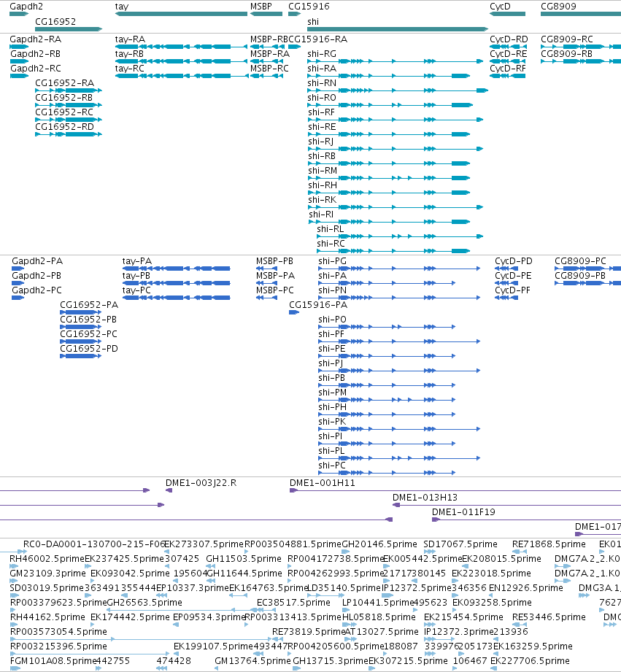Open protein CG16952-PB

click(88, 319)
